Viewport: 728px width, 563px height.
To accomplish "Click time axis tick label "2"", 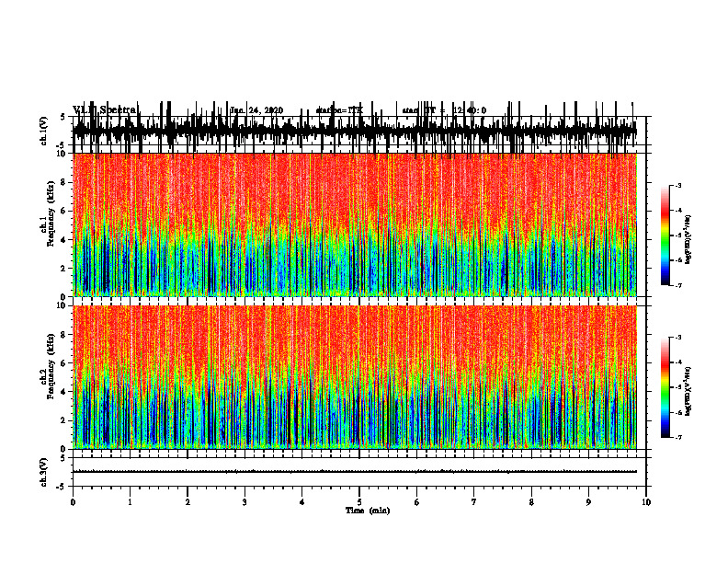I will [x=188, y=502].
